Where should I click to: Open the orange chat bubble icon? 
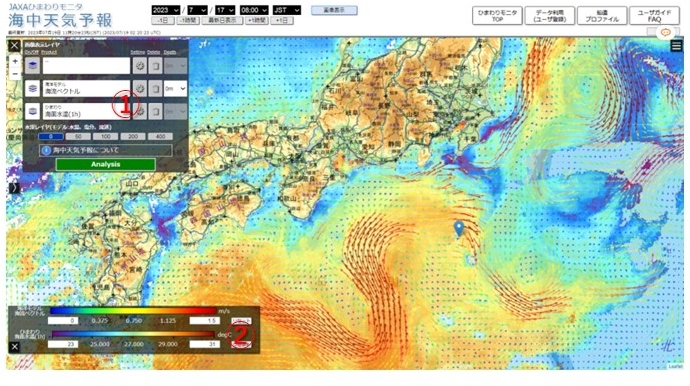(665, 33)
